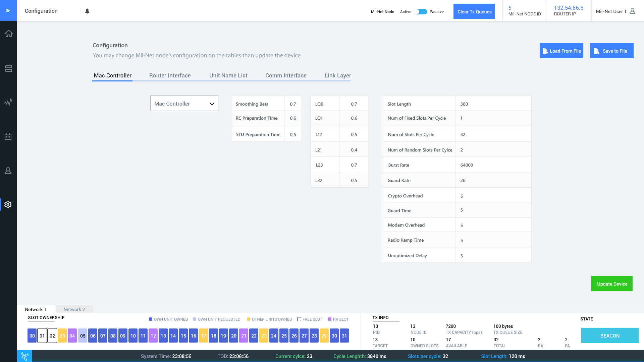Screen dimensions: 644x362
Task: Switch to the Mac Controller tab
Action: [x=112, y=75]
